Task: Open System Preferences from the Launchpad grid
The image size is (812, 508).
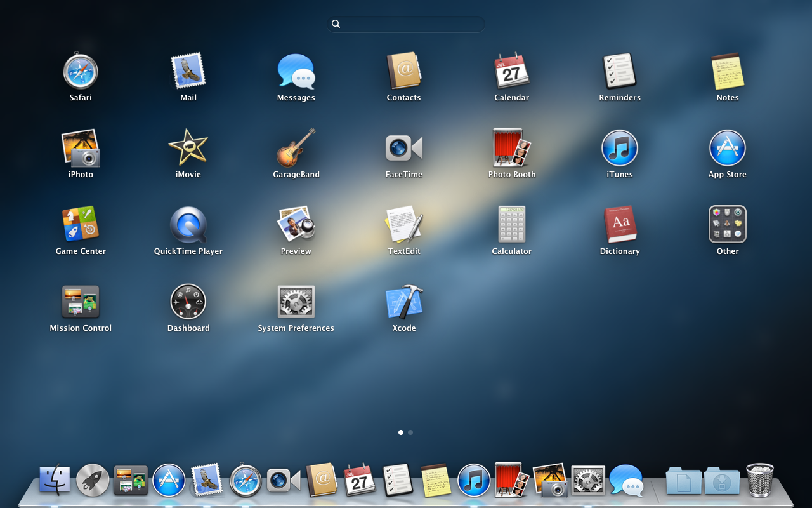Action: click(296, 302)
